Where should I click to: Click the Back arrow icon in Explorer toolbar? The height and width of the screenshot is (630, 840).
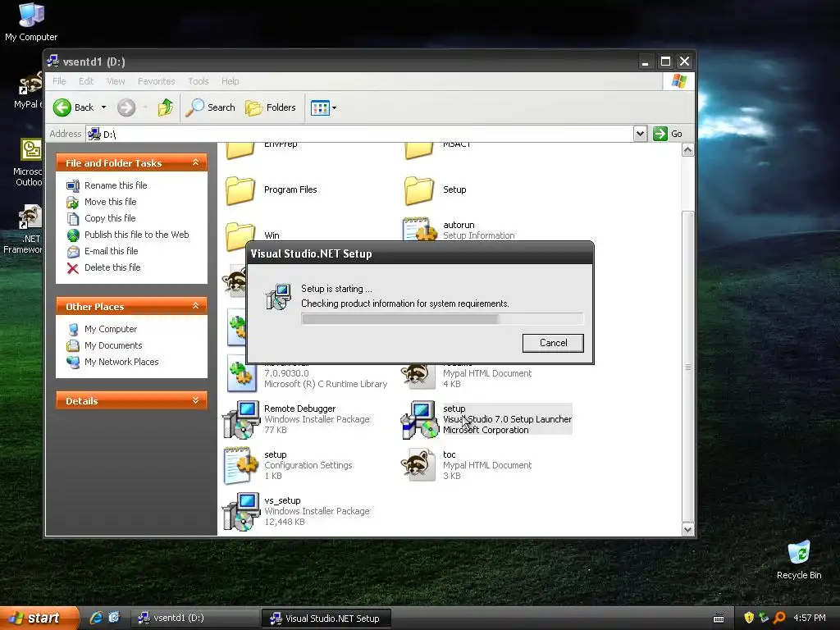point(62,107)
